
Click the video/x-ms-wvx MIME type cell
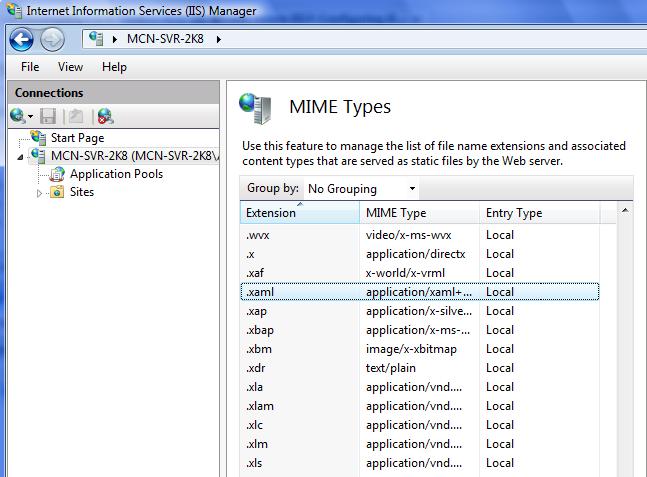click(x=409, y=235)
